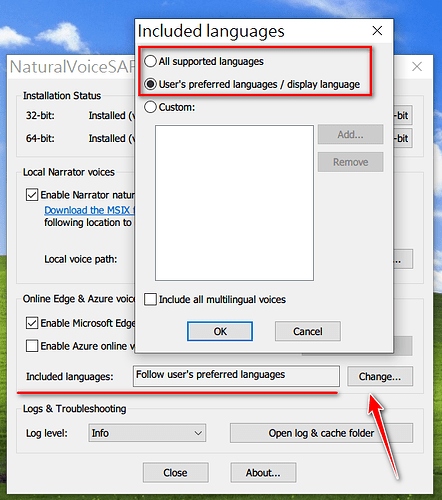Toggle Enable Narrator natural voices checkbox
442x500 pixels.
[32, 195]
